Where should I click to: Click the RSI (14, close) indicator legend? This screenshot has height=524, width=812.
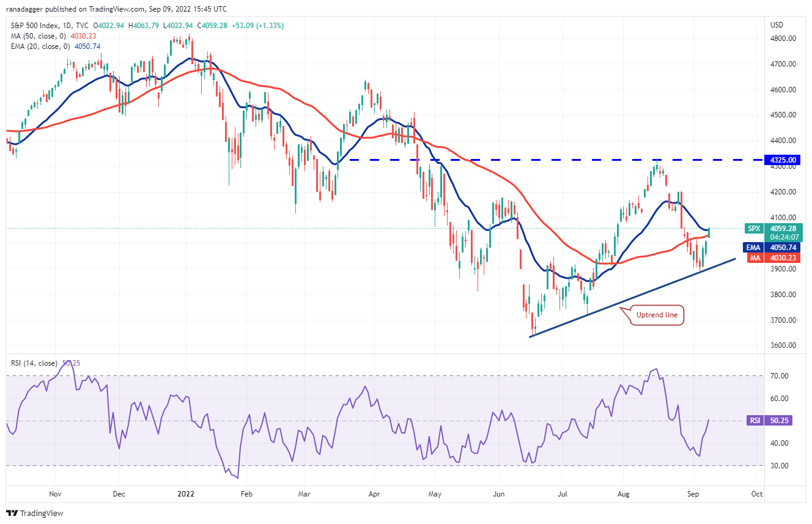click(35, 363)
